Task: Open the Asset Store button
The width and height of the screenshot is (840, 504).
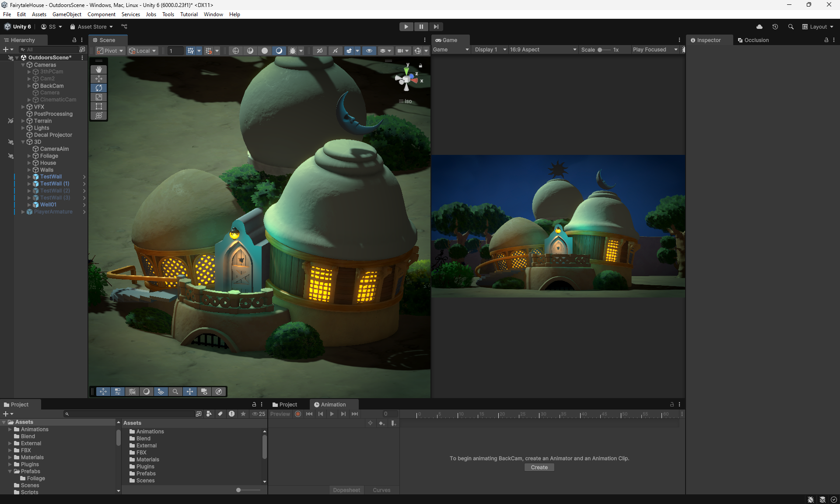Action: pos(91,27)
